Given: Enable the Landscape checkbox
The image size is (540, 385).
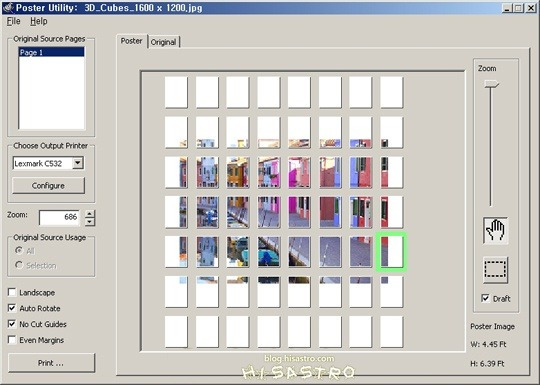Looking at the screenshot, I should [12, 292].
